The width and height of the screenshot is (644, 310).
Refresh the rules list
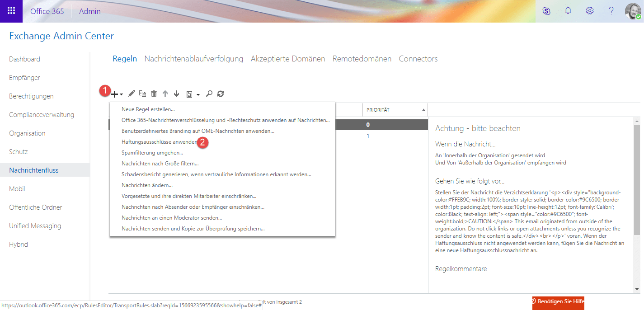click(x=221, y=94)
